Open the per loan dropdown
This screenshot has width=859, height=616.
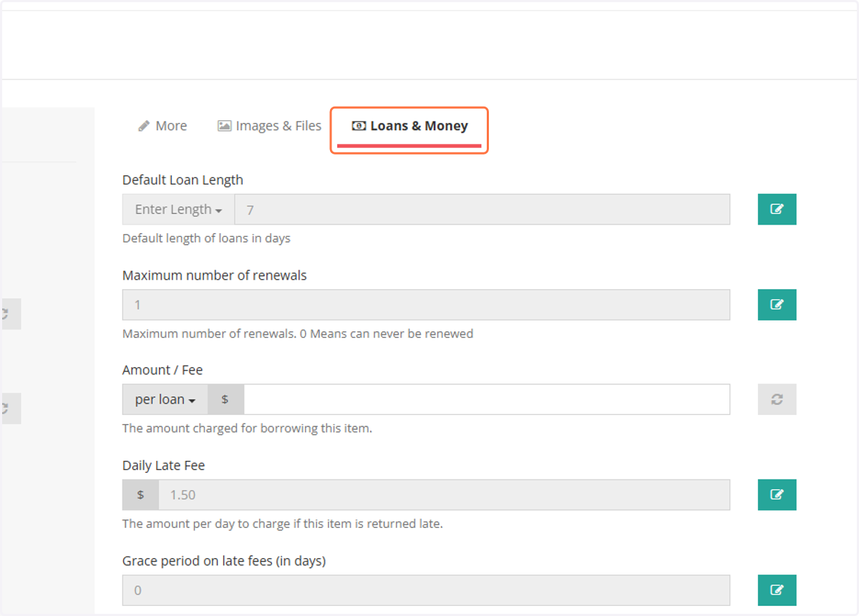[165, 400]
